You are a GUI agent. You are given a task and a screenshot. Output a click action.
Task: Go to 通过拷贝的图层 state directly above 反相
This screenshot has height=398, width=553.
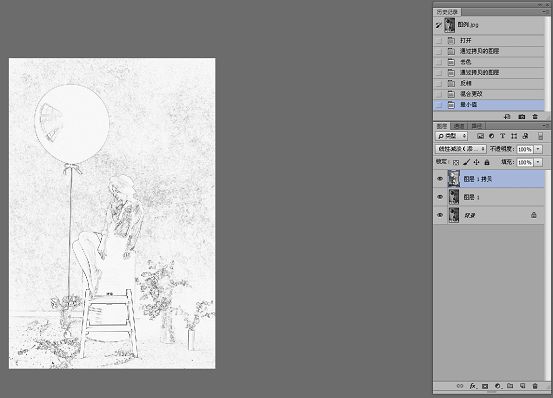click(488, 73)
